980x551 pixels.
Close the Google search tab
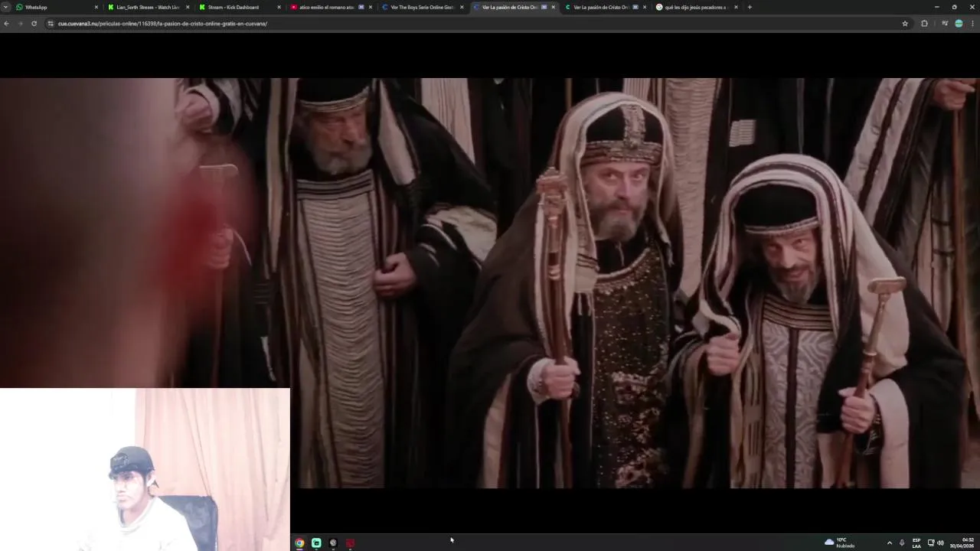click(x=736, y=7)
